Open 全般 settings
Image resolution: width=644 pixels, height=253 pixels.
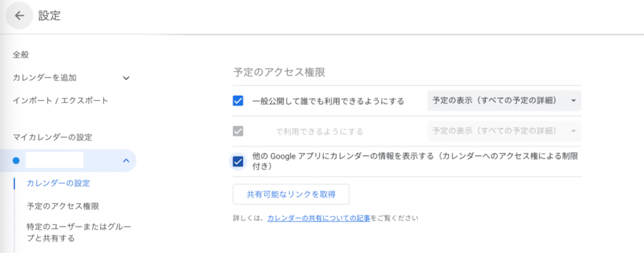(x=21, y=55)
